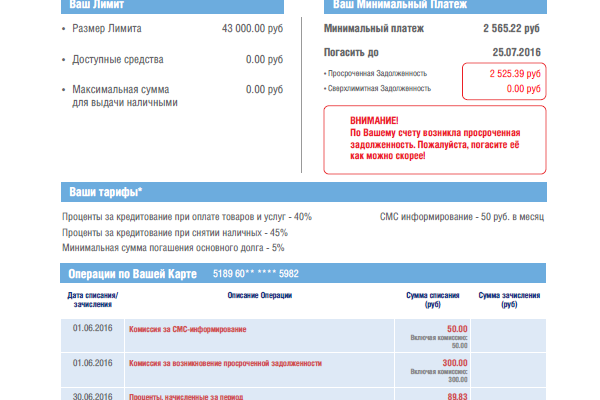Click the 'Сумма списания' column header

point(433,300)
